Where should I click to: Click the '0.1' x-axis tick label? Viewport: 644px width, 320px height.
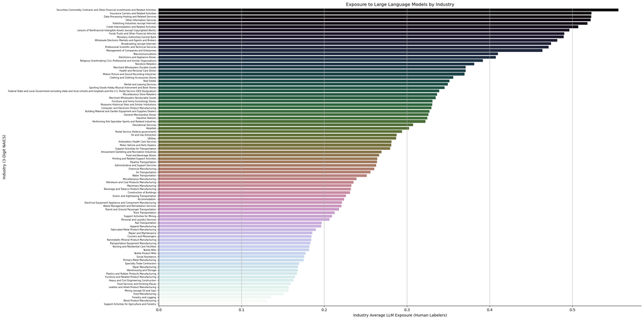point(242,309)
